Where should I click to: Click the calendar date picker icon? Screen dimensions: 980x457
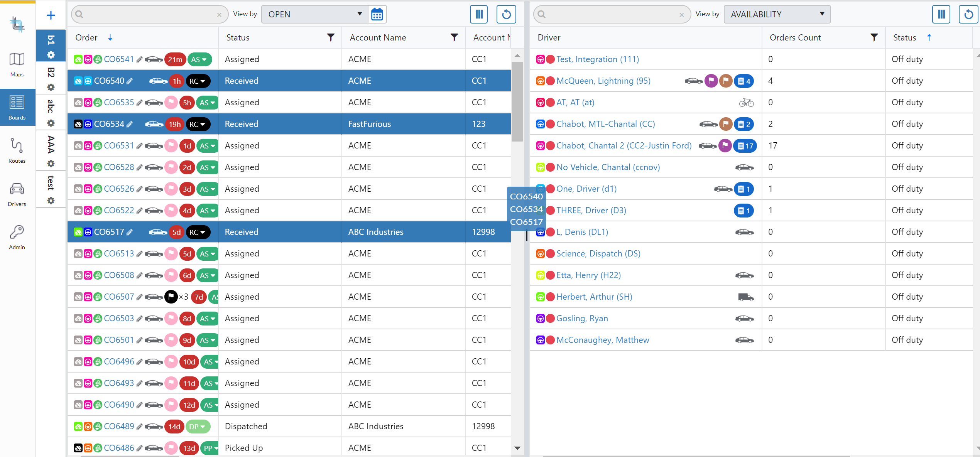[x=377, y=15]
